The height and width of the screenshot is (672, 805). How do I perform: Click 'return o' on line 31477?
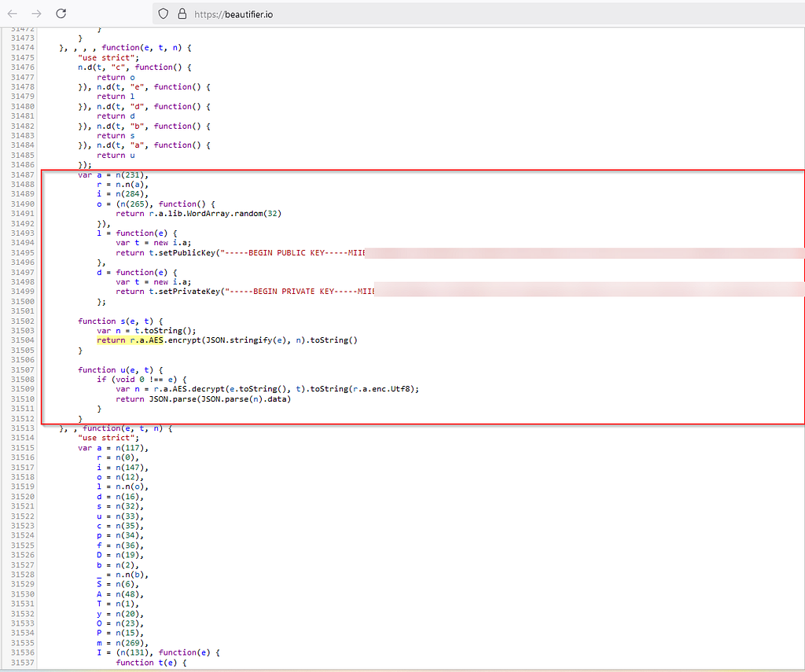click(116, 78)
